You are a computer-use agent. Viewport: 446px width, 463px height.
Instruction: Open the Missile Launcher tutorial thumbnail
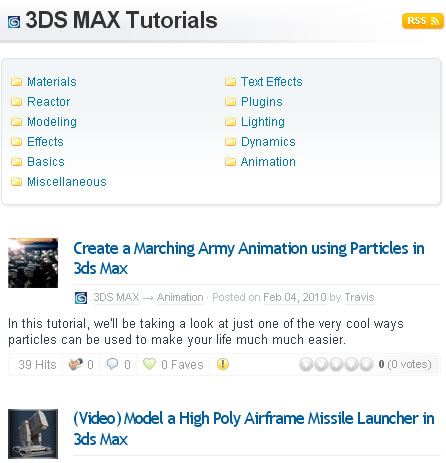click(33, 434)
